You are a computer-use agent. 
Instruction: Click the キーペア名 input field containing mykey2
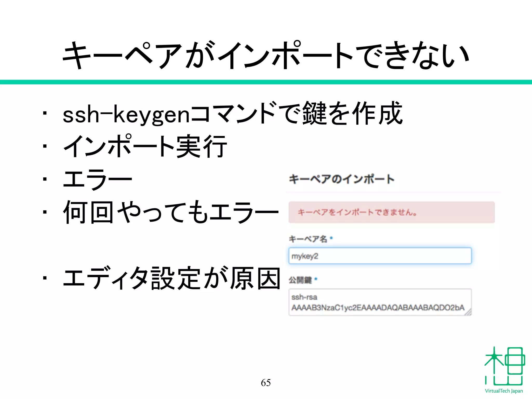[x=380, y=256]
